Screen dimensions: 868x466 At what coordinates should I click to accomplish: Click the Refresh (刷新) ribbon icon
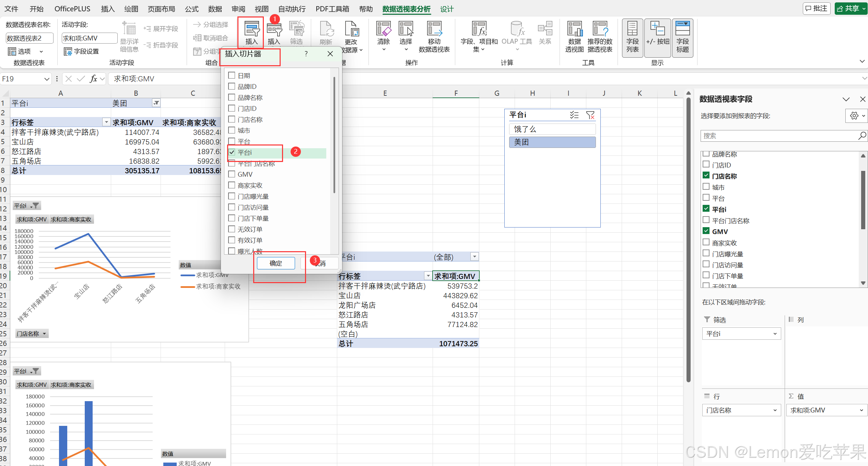pyautogui.click(x=326, y=33)
